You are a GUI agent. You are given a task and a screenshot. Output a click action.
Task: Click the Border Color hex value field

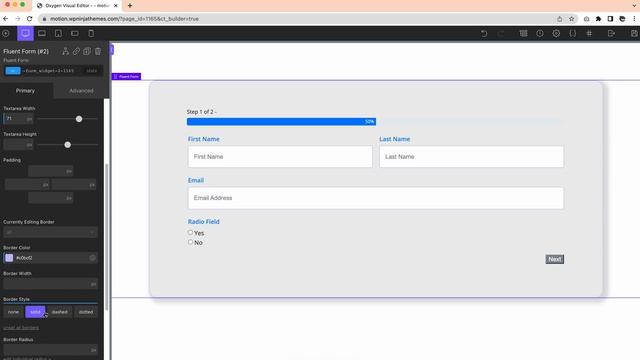pyautogui.click(x=51, y=258)
